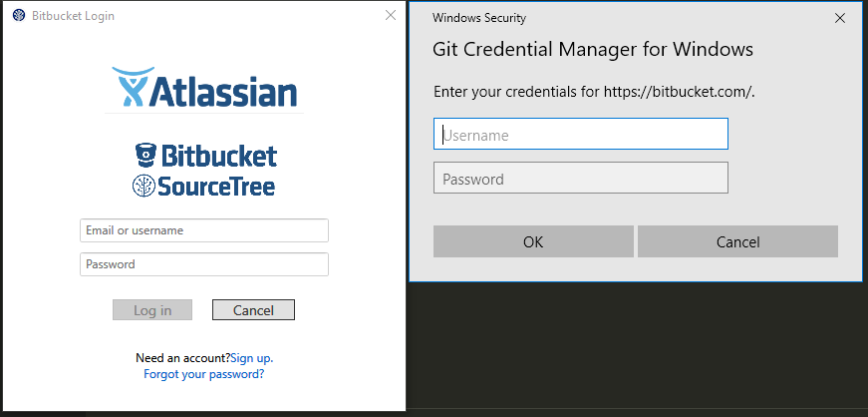The height and width of the screenshot is (417, 868).
Task: Focus the Credential Manager Password field
Action: point(581,178)
